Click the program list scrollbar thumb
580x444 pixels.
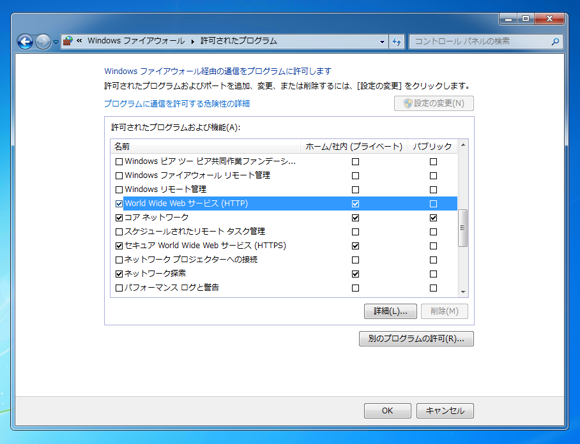[463, 228]
